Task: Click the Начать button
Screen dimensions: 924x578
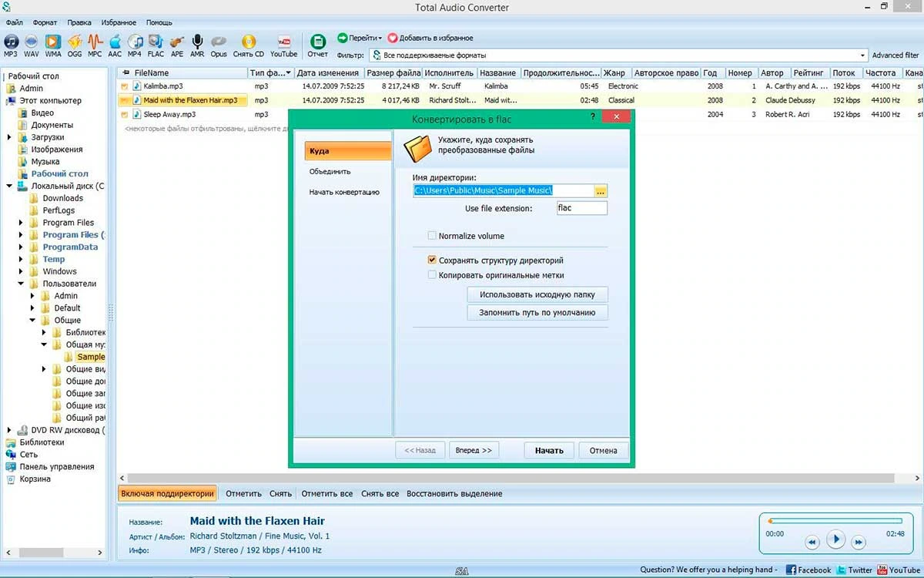Action: click(549, 450)
